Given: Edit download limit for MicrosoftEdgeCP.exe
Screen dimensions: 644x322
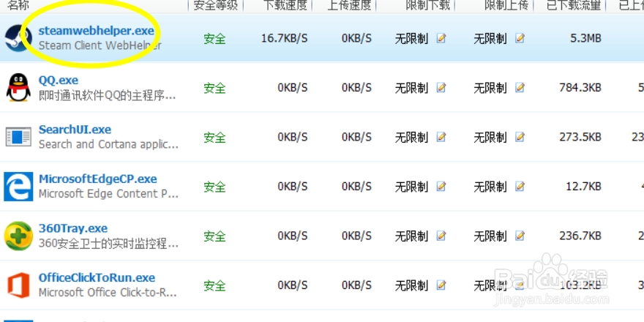Looking at the screenshot, I should [x=441, y=187].
